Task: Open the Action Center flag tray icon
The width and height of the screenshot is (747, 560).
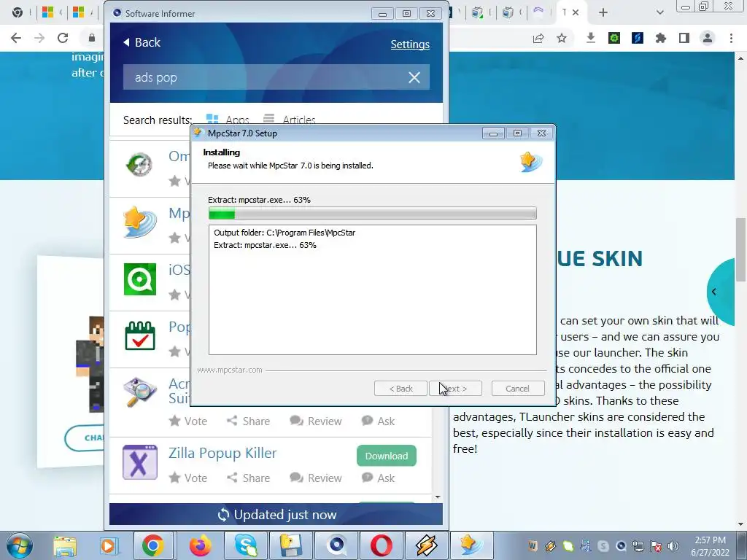Action: pos(656,546)
